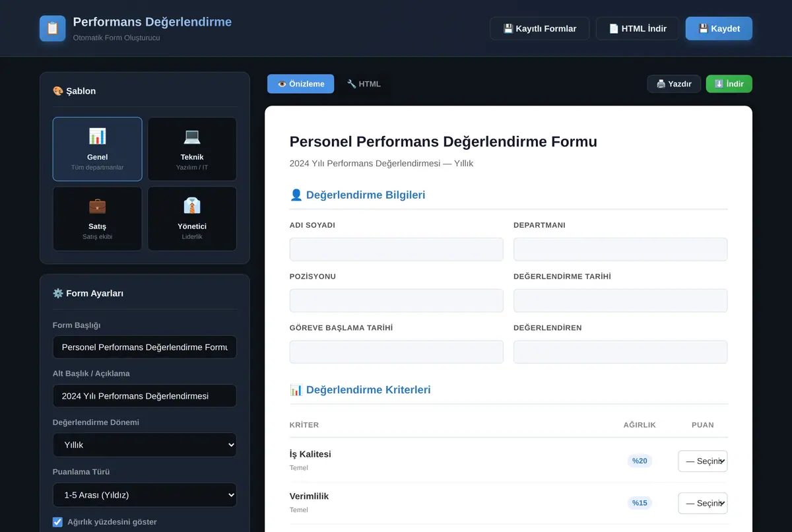
Task: Pick the Satış briefcase template icon
Action: (97, 206)
